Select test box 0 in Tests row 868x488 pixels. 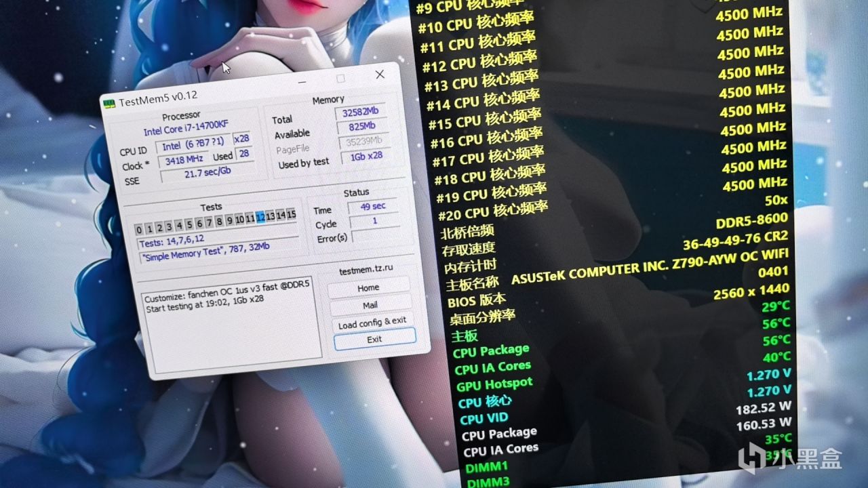click(138, 230)
